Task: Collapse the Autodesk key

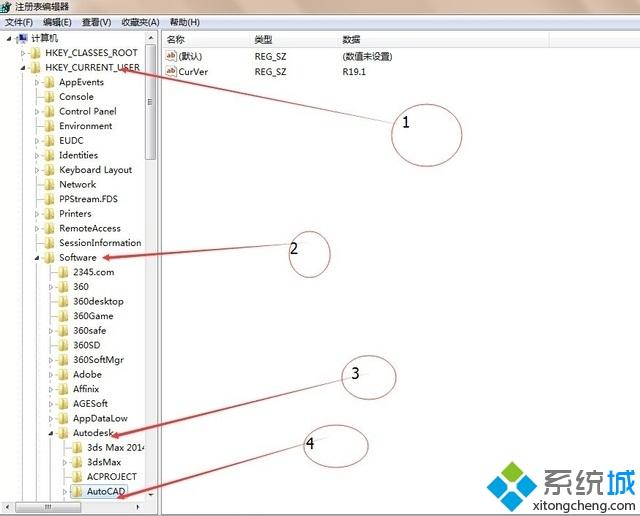Action: click(51, 433)
